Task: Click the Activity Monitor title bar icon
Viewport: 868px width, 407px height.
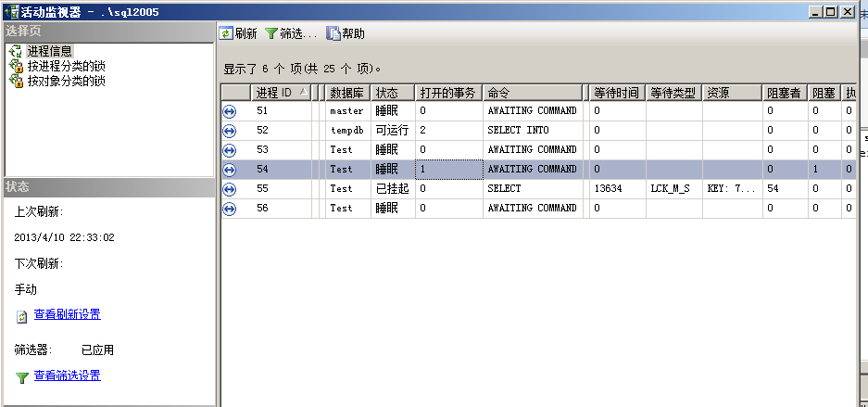Action: coord(11,12)
